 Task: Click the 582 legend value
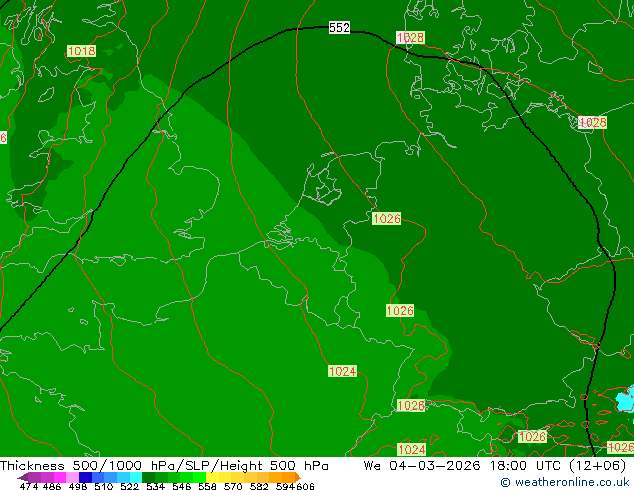coord(259,486)
